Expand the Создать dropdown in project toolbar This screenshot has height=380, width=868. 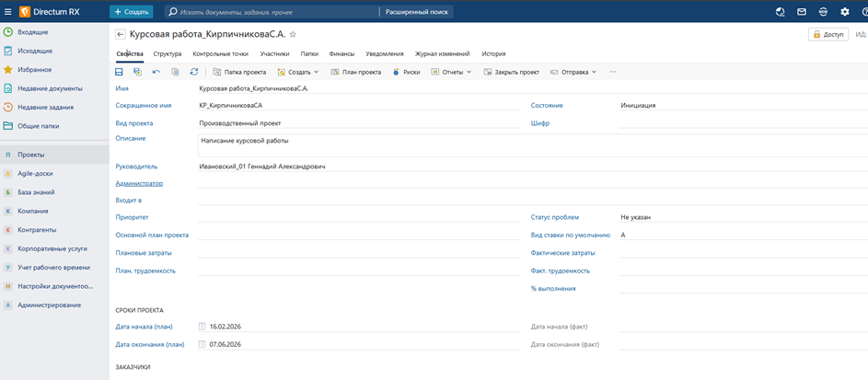[297, 72]
